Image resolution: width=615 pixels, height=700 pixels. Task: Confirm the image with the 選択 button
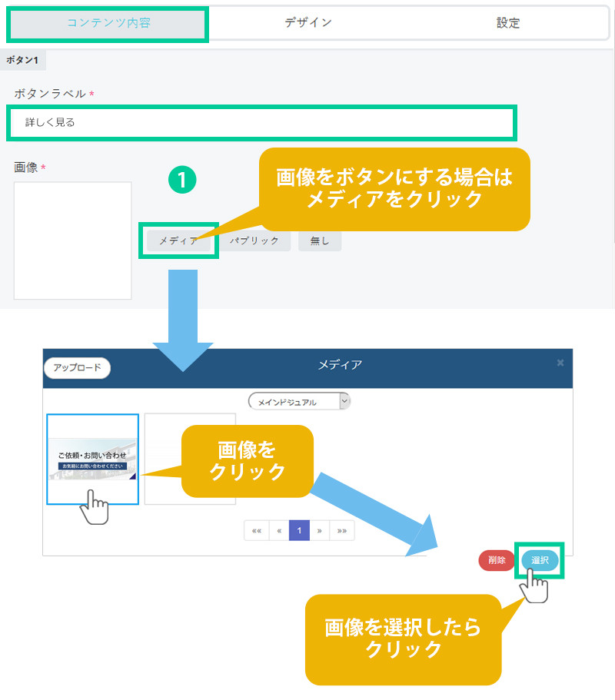coord(540,560)
